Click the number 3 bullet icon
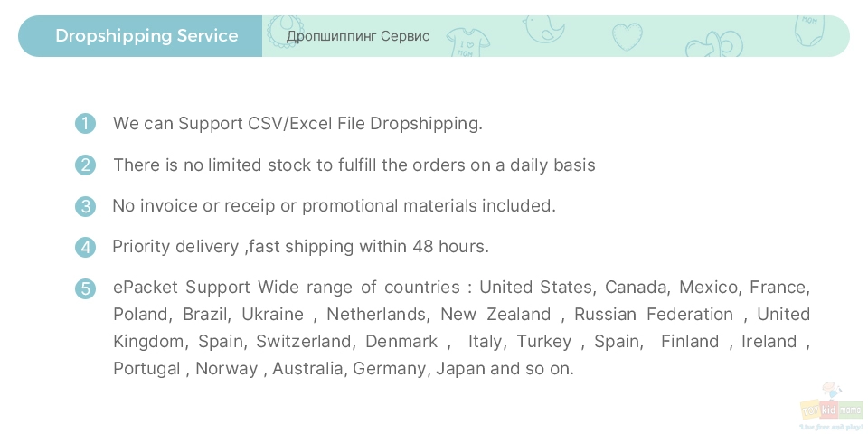This screenshot has height=434, width=868. pyautogui.click(x=85, y=206)
